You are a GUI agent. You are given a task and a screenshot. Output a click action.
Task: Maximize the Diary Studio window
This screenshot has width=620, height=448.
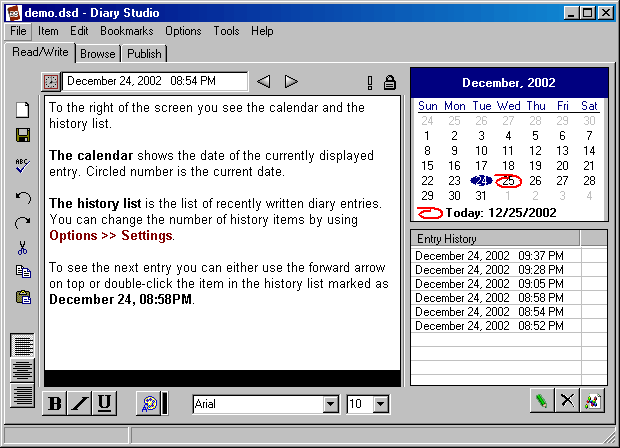[x=588, y=13]
